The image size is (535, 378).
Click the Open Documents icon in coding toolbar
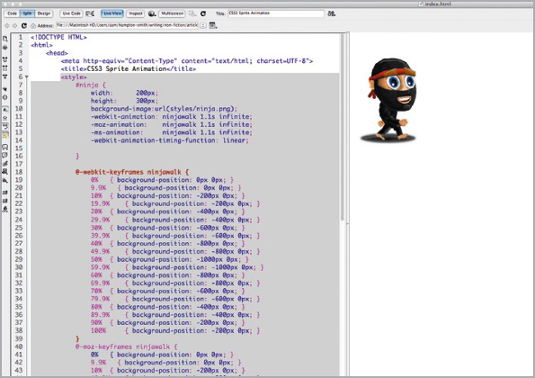coord(5,39)
